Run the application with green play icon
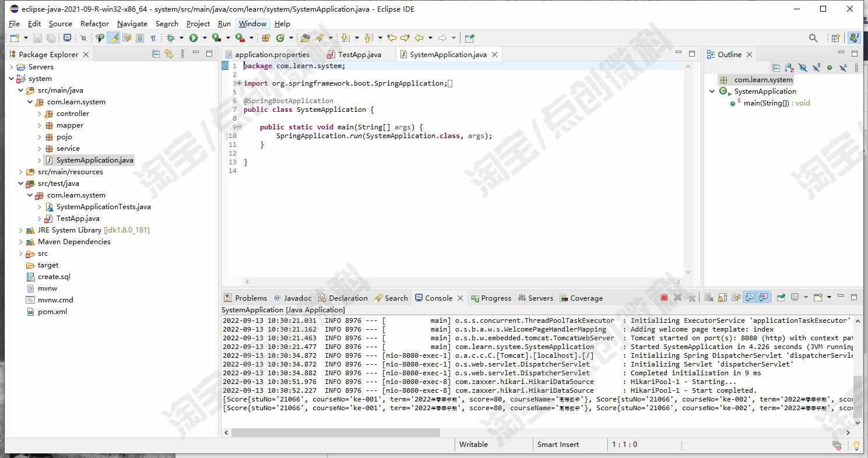The image size is (868, 458). [193, 38]
